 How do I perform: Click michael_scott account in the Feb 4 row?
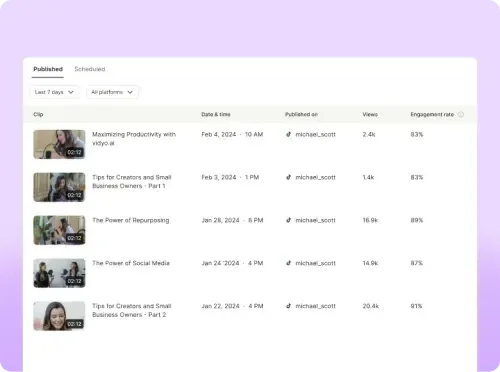click(315, 134)
